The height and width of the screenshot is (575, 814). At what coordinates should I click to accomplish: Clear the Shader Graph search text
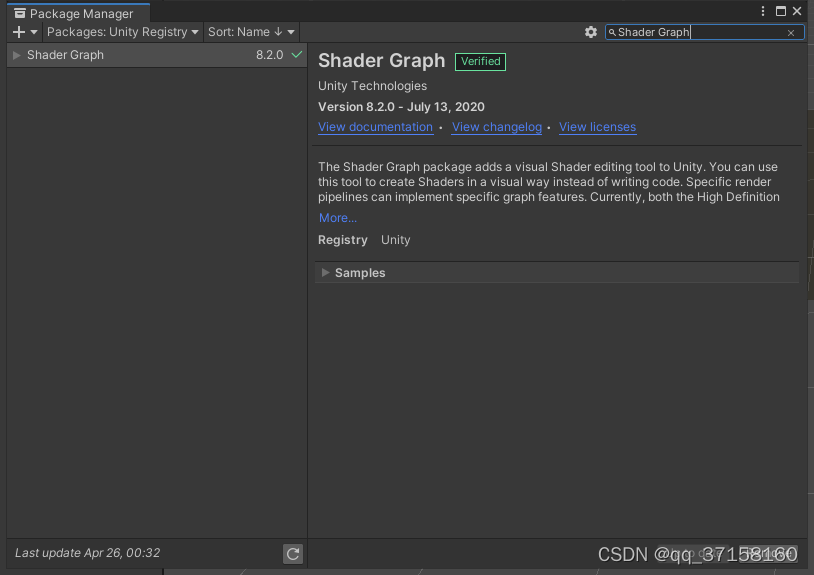coord(791,33)
